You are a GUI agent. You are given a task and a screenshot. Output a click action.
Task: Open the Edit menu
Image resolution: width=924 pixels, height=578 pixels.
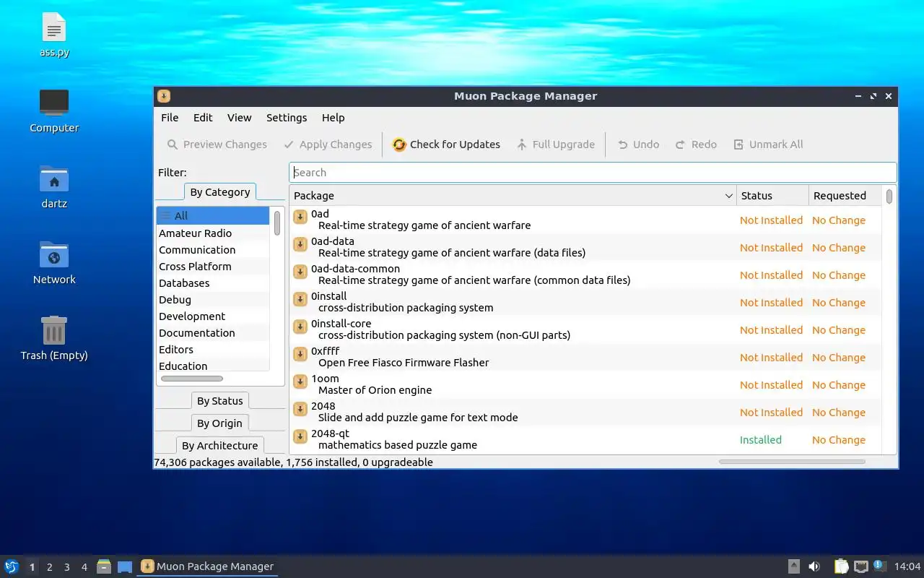click(x=203, y=118)
